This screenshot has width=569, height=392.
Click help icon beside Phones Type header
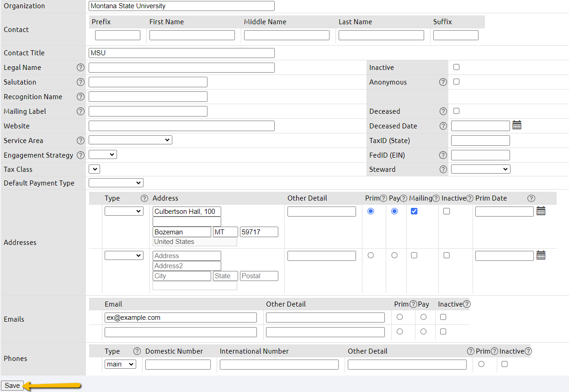click(137, 351)
